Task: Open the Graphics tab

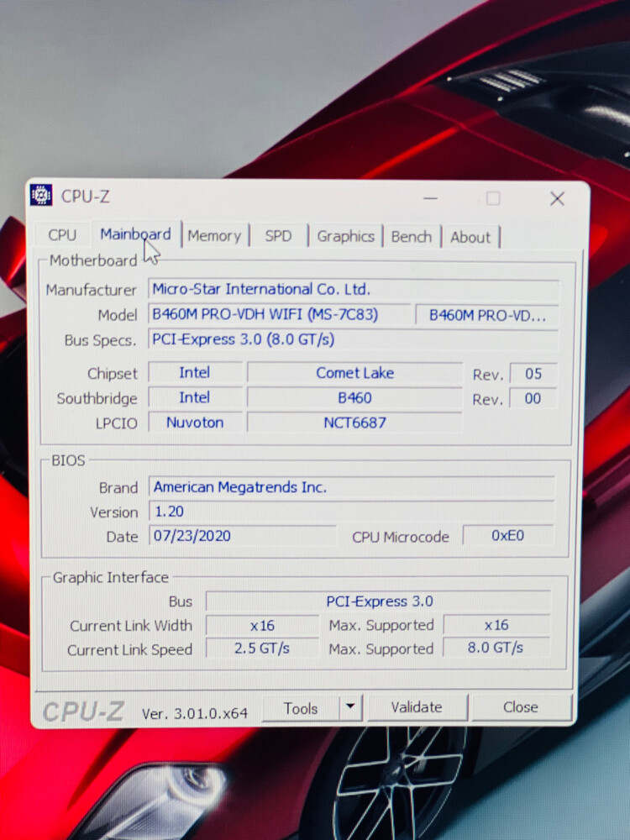Action: pyautogui.click(x=345, y=236)
